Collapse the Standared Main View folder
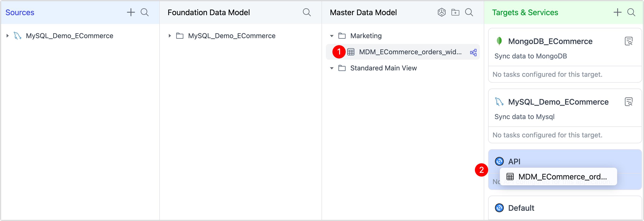 [x=332, y=68]
